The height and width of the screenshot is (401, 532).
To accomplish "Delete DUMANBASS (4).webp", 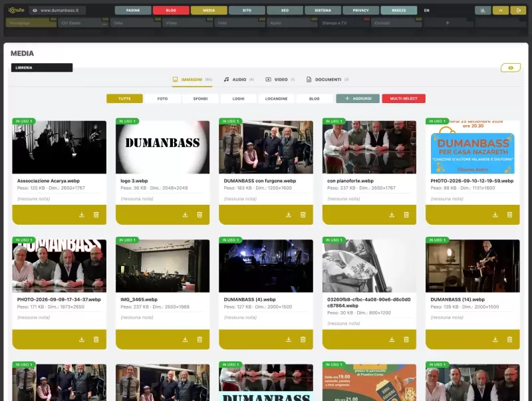I will click(303, 340).
